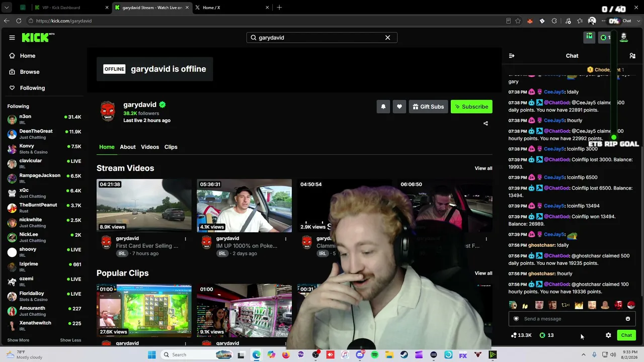Open options for IM UP 1000% video
This screenshot has height=362, width=644.
[x=285, y=239]
